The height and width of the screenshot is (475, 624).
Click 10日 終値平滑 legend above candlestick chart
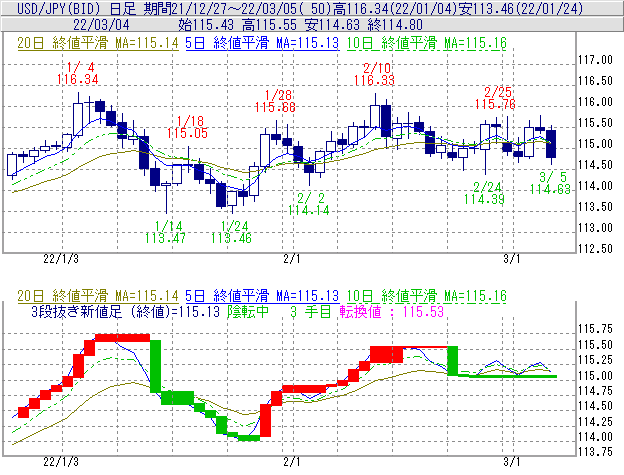(427, 43)
